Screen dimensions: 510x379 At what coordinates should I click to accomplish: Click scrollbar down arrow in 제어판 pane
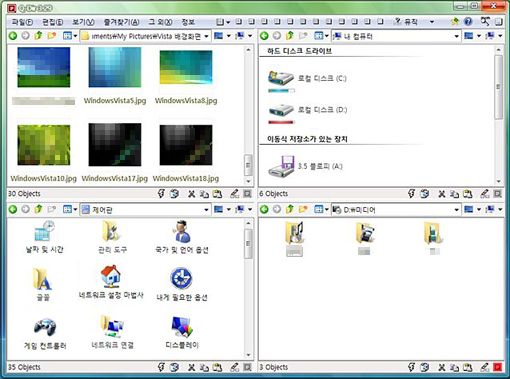[x=248, y=355]
